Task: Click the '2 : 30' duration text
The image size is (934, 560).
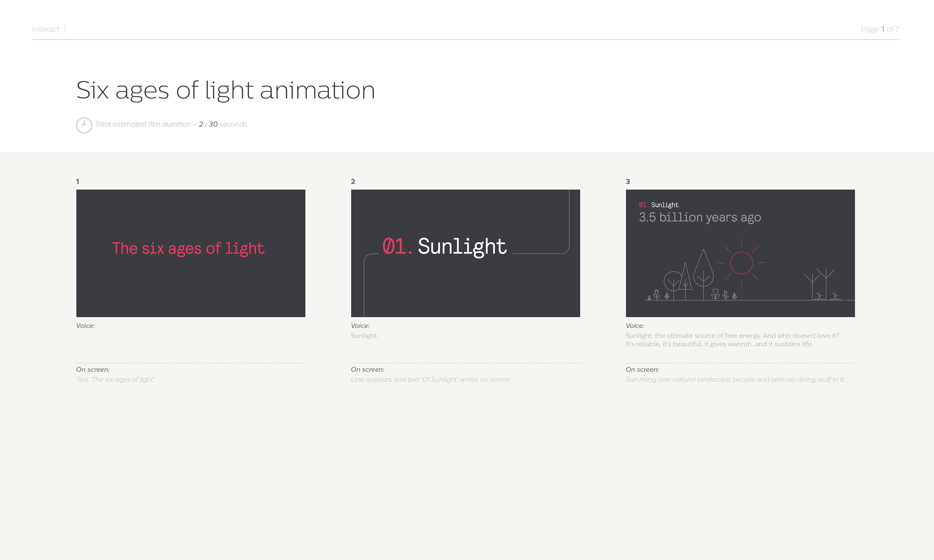Action: pyautogui.click(x=208, y=124)
